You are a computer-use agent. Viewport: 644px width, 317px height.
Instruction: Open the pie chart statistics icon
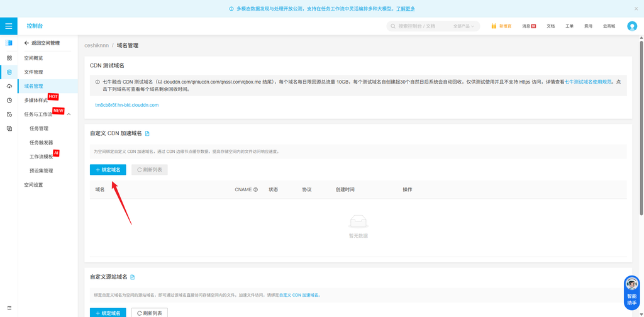[x=9, y=100]
